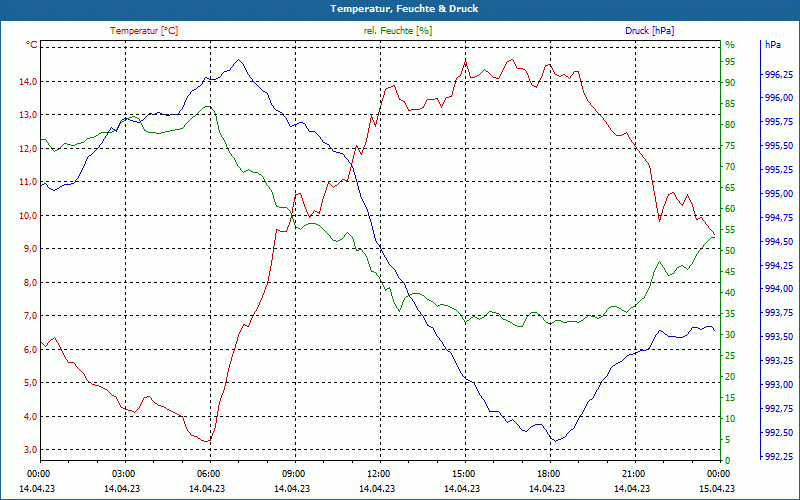Click the green humidity tick value '10'
Image resolution: width=800 pixels, height=500 pixels.
(x=730, y=419)
